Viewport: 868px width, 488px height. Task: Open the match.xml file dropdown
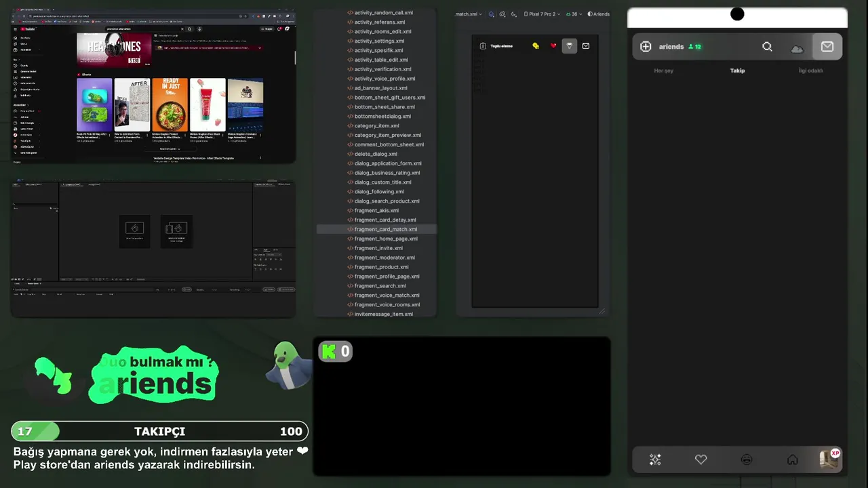tap(469, 14)
